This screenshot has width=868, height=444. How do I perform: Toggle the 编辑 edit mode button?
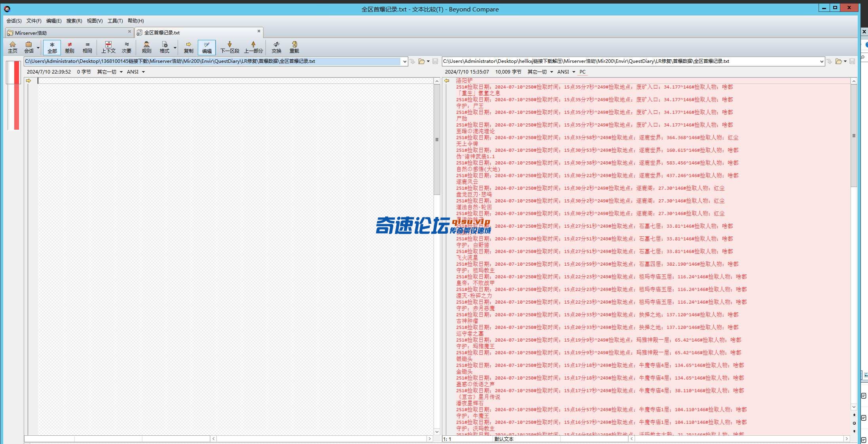pos(207,47)
